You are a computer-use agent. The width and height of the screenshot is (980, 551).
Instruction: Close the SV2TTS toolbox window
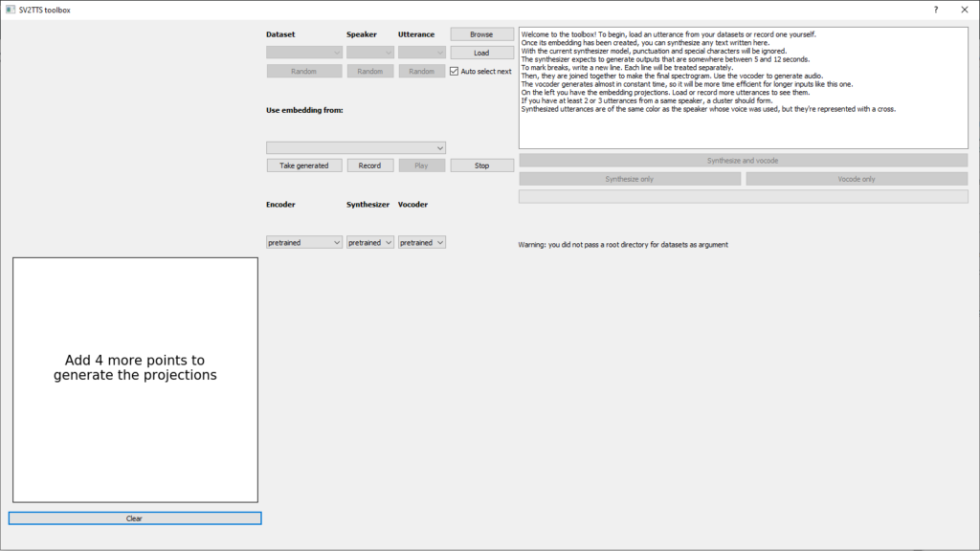click(965, 10)
